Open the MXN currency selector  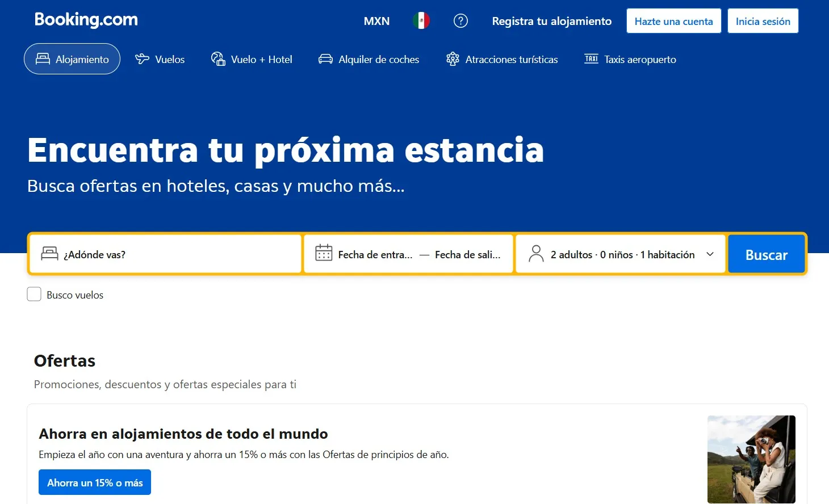pyautogui.click(x=376, y=20)
